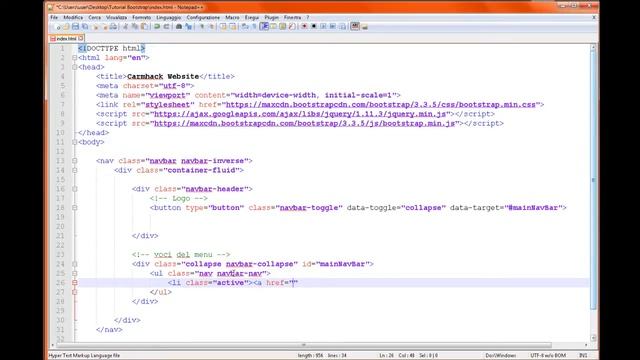Toggle INS overwrite mode in status bar
This screenshot has width=640, height=360.
583,356
